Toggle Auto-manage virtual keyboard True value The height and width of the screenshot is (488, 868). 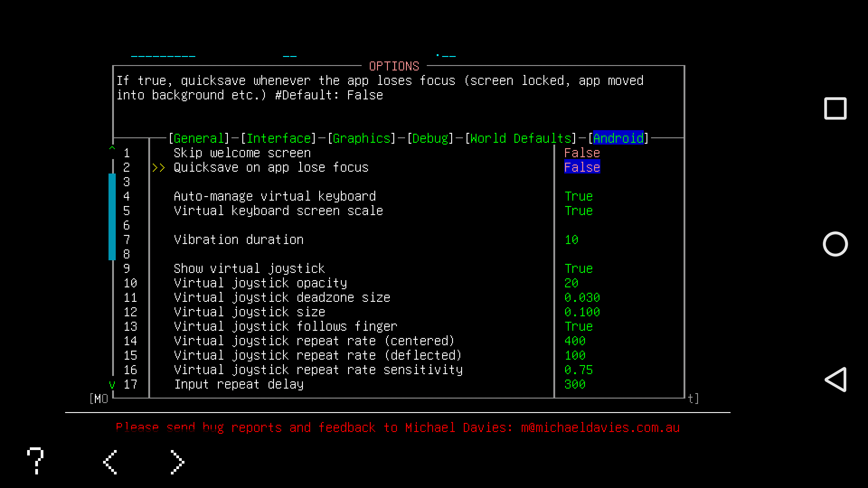coord(578,197)
